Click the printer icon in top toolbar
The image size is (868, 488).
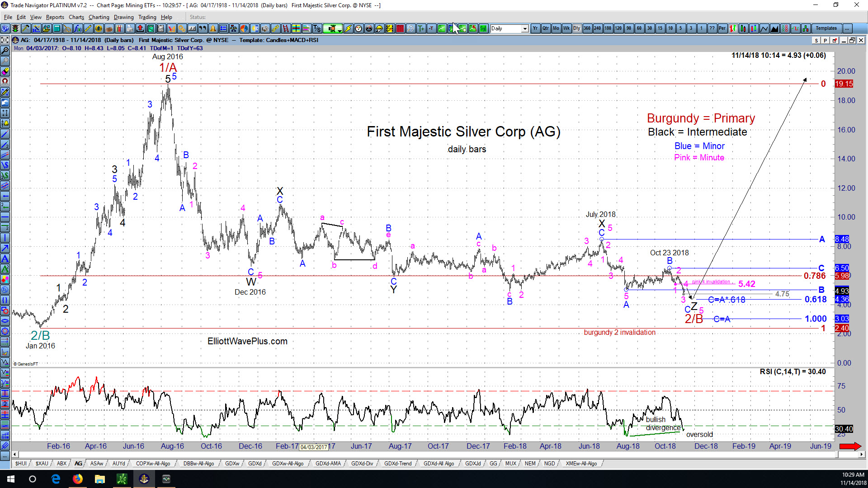point(130,28)
